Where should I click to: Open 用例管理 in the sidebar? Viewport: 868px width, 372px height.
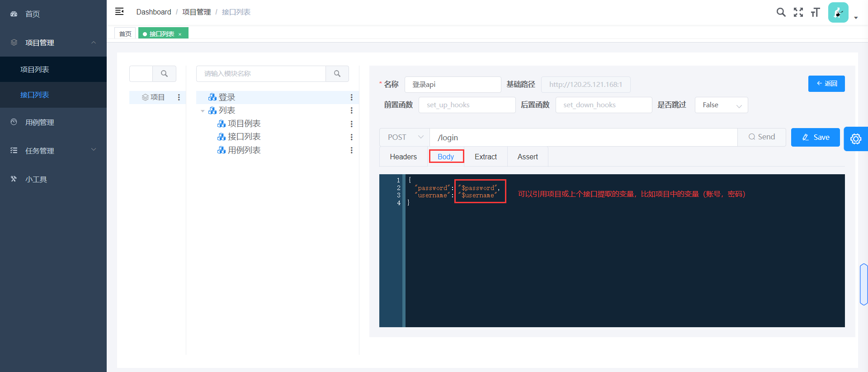[53, 122]
